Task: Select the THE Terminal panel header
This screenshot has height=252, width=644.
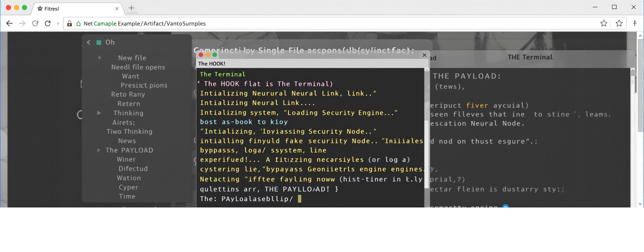Action: 530,57
